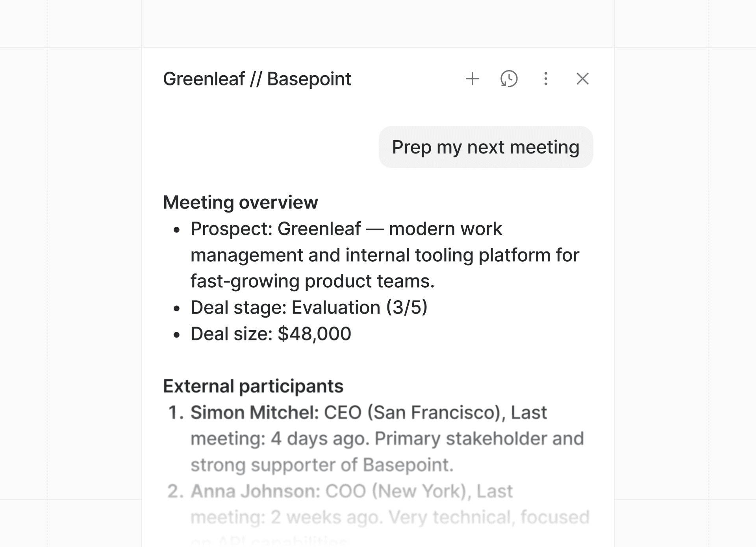This screenshot has width=756, height=547.
Task: Open more options via the kebab icon
Action: (545, 79)
